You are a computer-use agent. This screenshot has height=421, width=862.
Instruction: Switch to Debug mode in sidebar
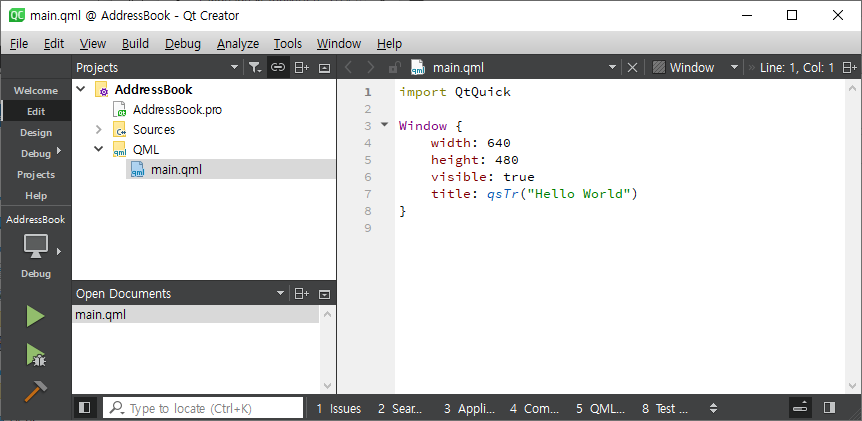pyautogui.click(x=36, y=153)
